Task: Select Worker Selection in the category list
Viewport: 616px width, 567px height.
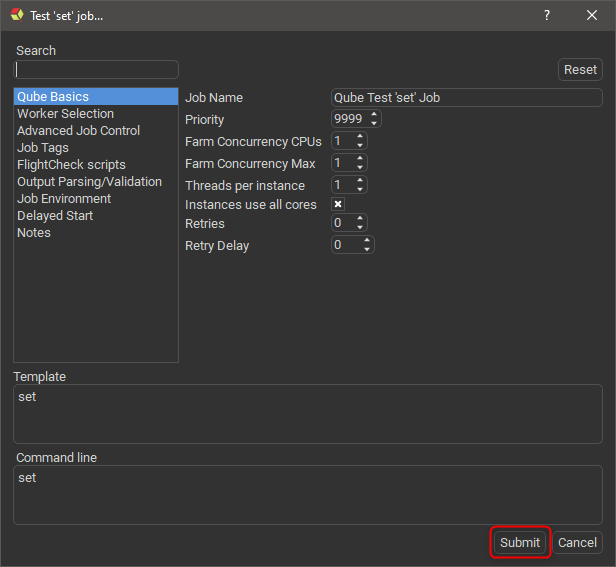Action: [65, 114]
